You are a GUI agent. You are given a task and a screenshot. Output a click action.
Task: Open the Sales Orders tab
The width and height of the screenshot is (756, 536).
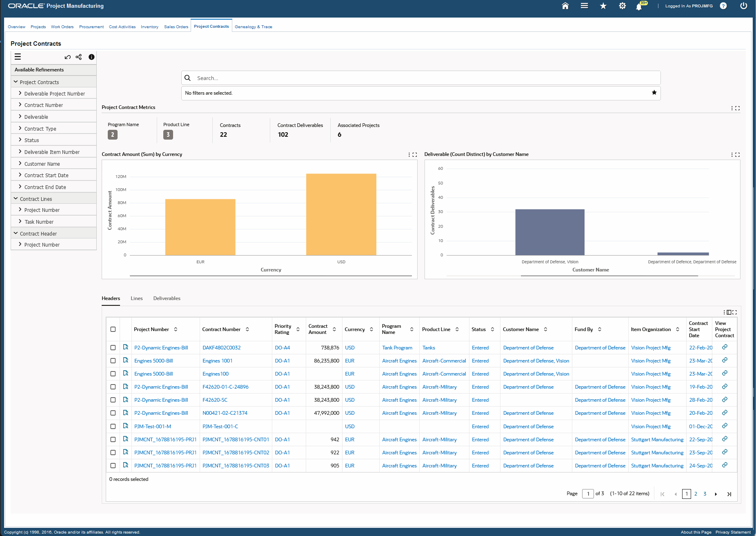pyautogui.click(x=176, y=27)
